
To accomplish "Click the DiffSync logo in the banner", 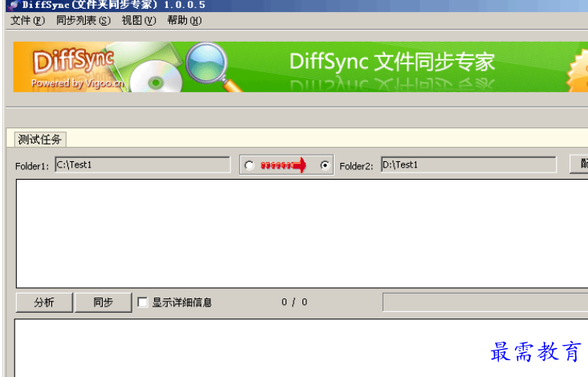I will point(74,62).
